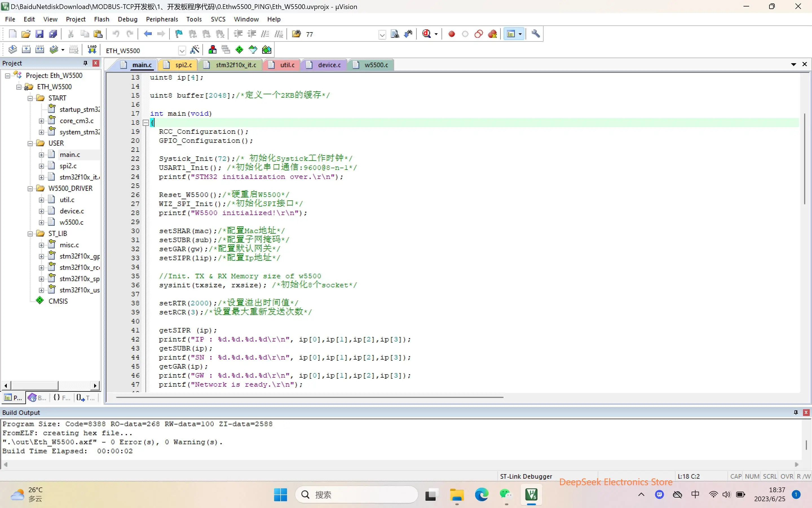
Task: Close the Build Output panel
Action: [806, 412]
